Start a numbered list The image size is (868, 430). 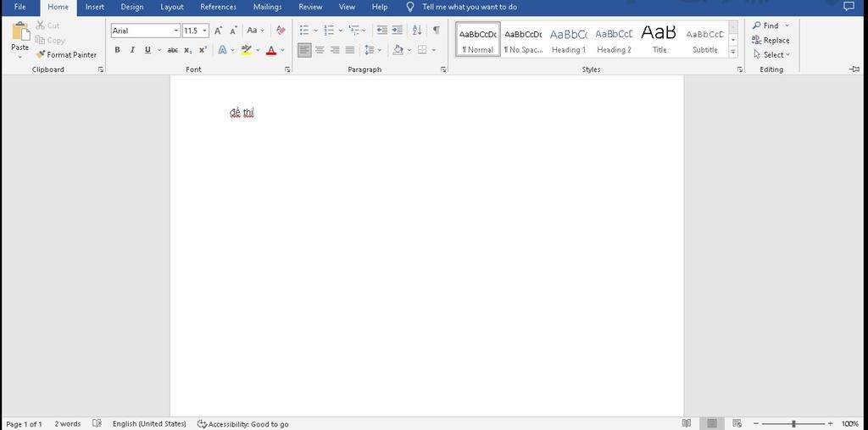(x=329, y=31)
